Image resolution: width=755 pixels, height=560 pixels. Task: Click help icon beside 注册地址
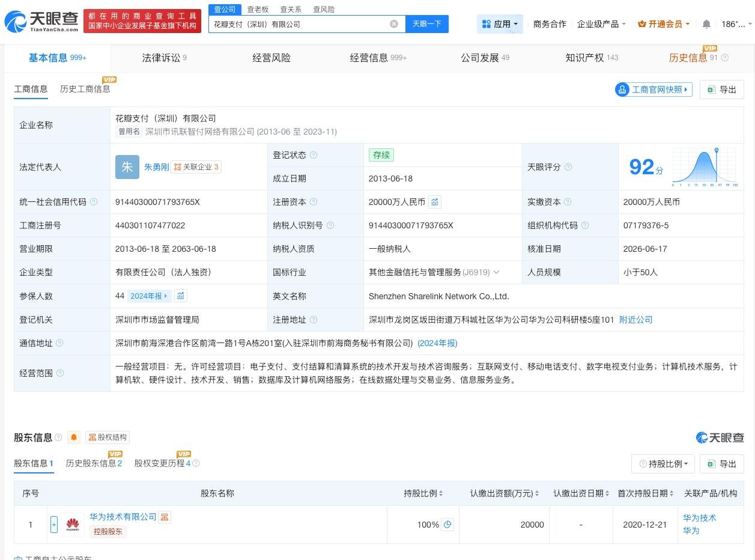tap(313, 320)
